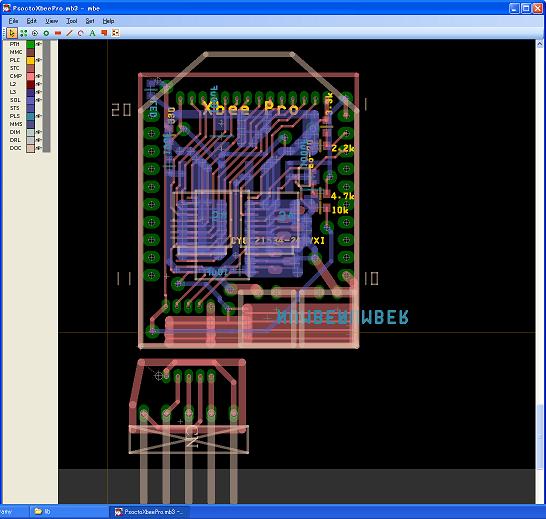The image size is (546, 519).
Task: Toggle the -F- marker on L2 layer
Action: pyautogui.click(x=39, y=84)
